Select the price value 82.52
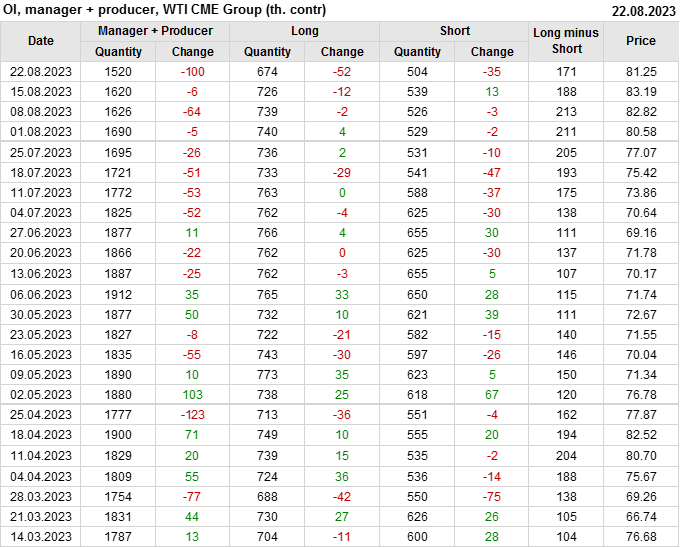680x548 pixels. tap(641, 435)
